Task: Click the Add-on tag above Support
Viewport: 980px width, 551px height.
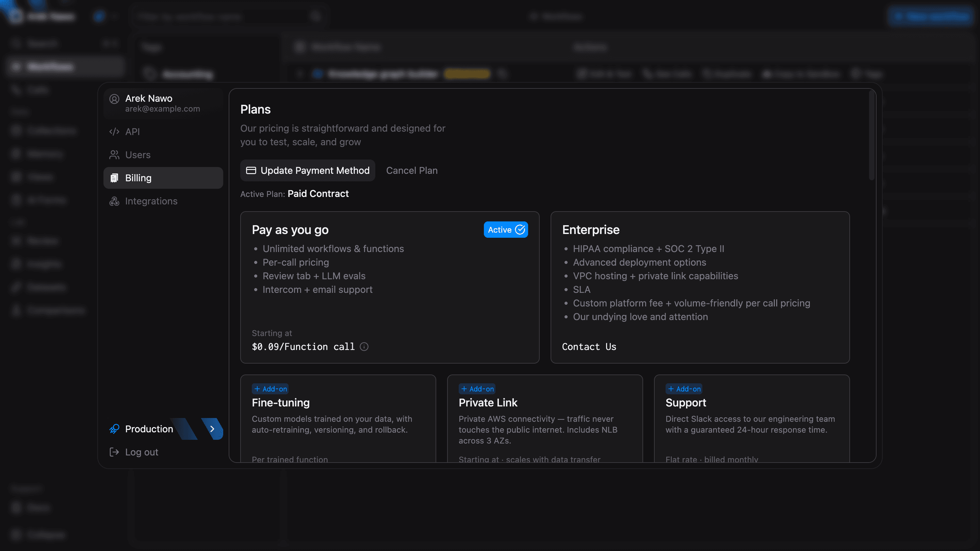Action: pos(684,389)
